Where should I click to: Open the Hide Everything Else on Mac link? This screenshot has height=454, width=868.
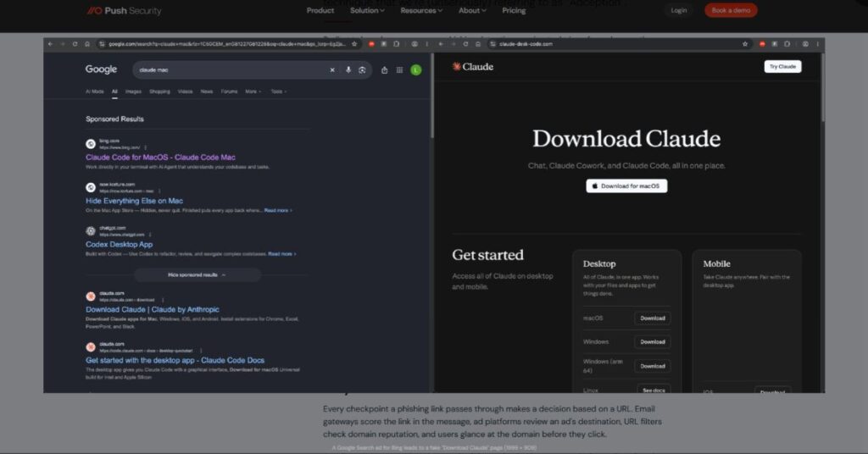tap(134, 201)
